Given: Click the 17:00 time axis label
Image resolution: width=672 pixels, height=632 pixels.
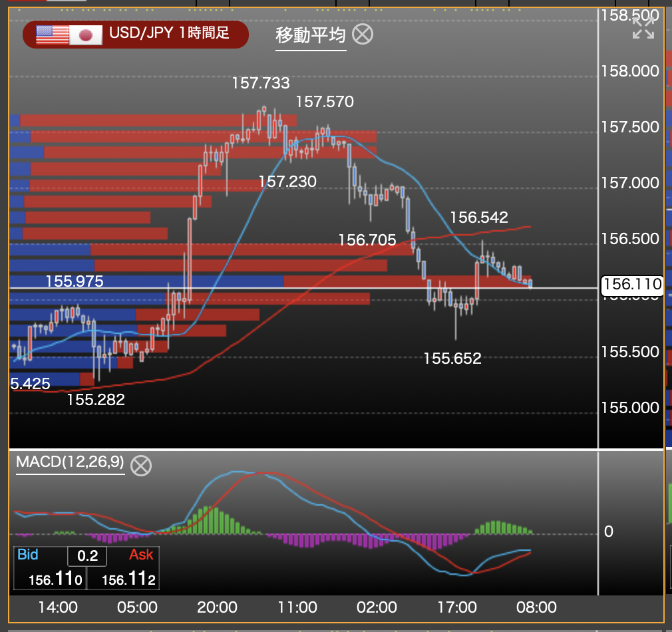Looking at the screenshot, I should tap(457, 607).
